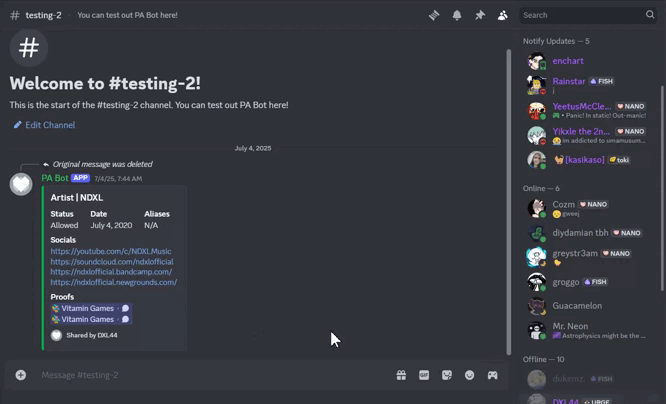Viewport: 666px width, 404px height.
Task: Click the Search field in the header
Action: [x=580, y=15]
